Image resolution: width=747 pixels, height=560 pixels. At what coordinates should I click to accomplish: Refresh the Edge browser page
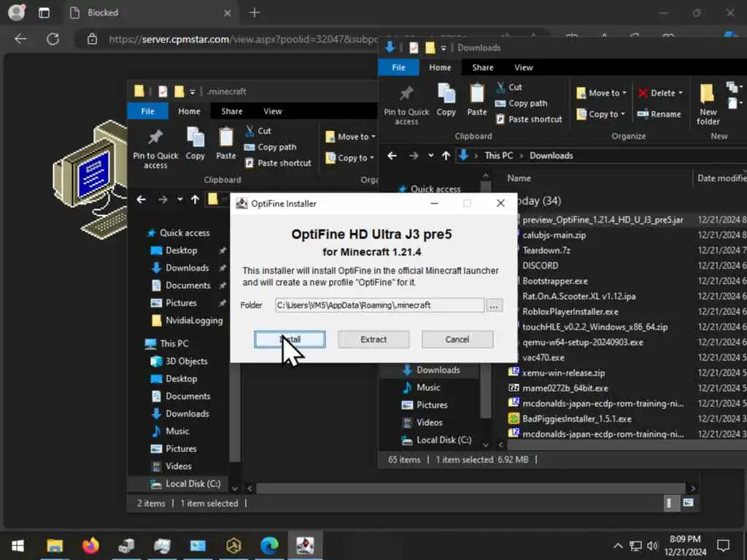pos(53,39)
